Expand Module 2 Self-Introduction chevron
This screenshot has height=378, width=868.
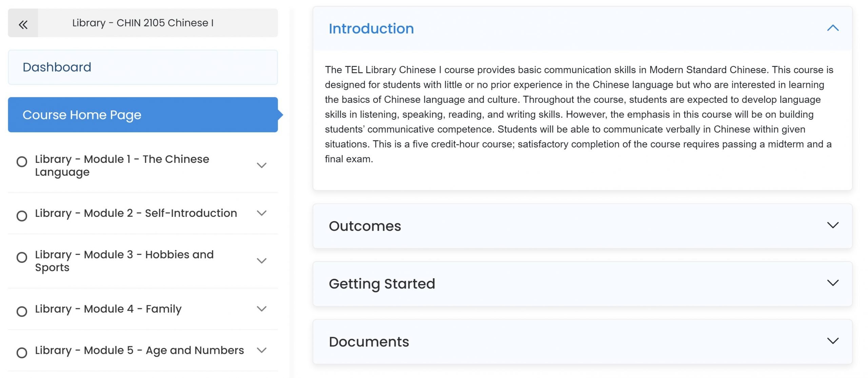[x=261, y=213]
